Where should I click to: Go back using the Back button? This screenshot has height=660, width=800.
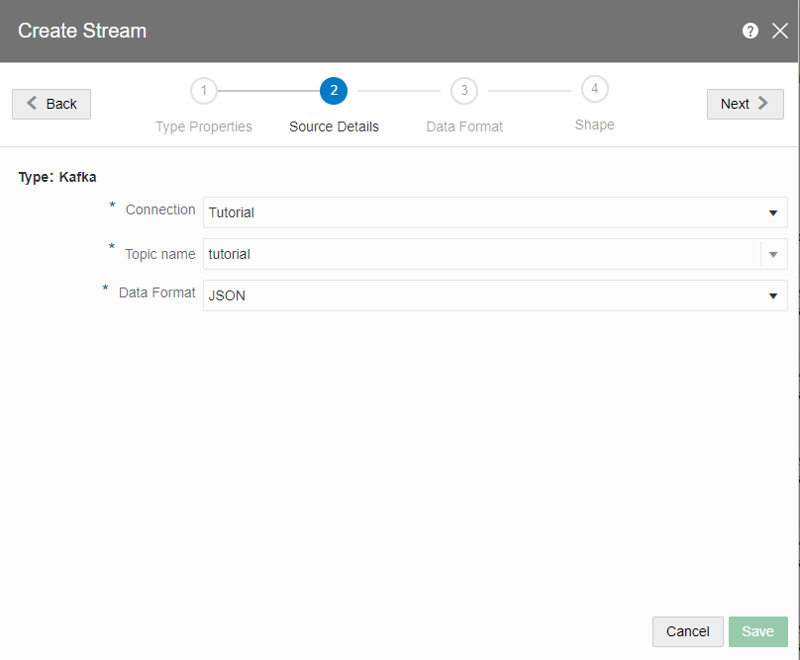click(x=51, y=104)
